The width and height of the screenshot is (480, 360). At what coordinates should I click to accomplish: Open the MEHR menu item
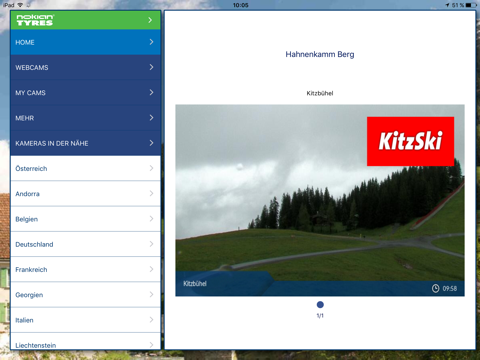[x=85, y=118]
